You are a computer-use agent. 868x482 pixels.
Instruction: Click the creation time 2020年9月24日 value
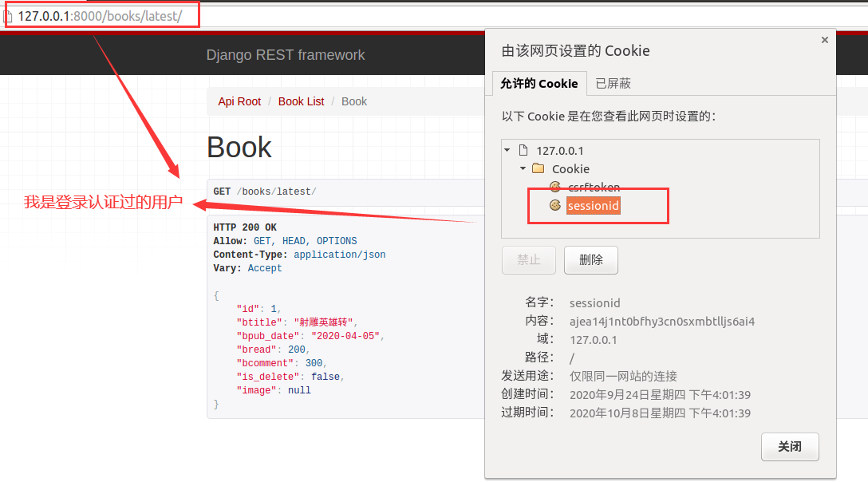point(660,395)
